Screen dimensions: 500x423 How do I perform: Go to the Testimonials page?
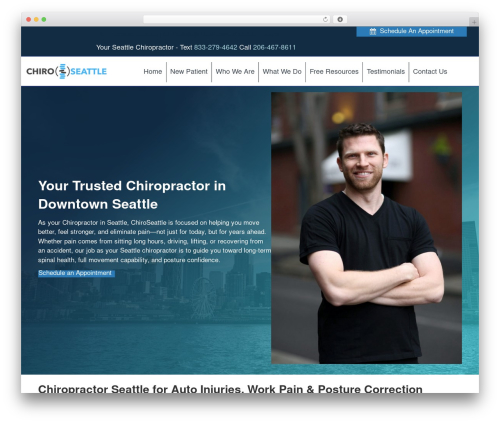[386, 72]
